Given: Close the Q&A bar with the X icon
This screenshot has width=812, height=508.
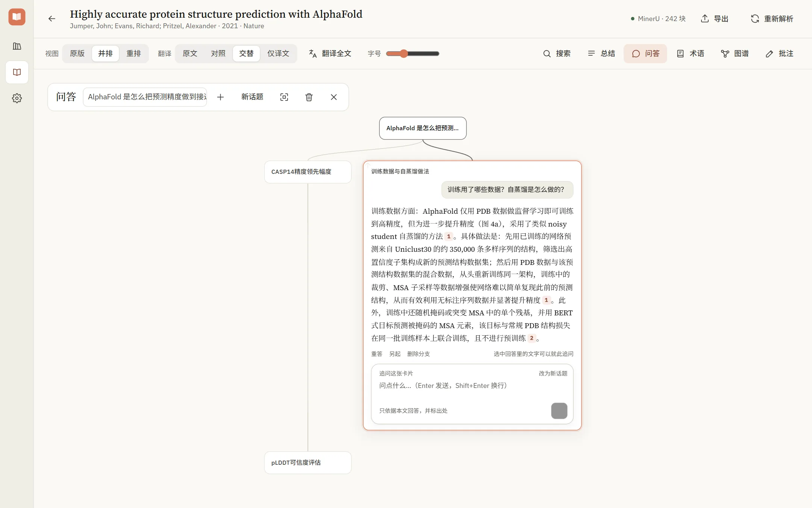Looking at the screenshot, I should [x=334, y=97].
